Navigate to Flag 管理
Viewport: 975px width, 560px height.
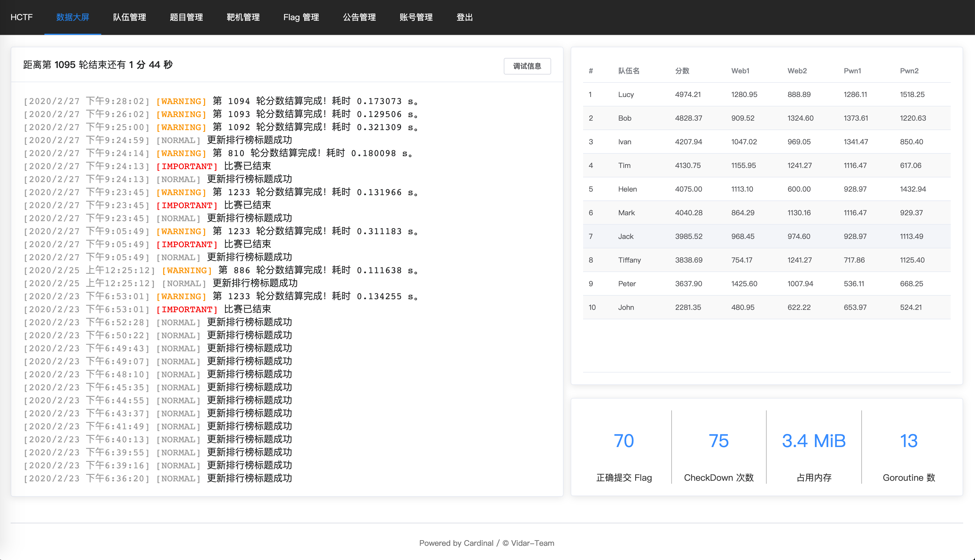click(x=301, y=17)
